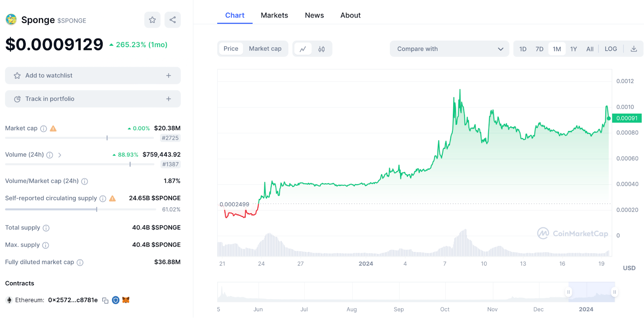Viewport: 644px width, 318px height.
Task: Click the circulating supply progress bar
Action: click(80, 209)
